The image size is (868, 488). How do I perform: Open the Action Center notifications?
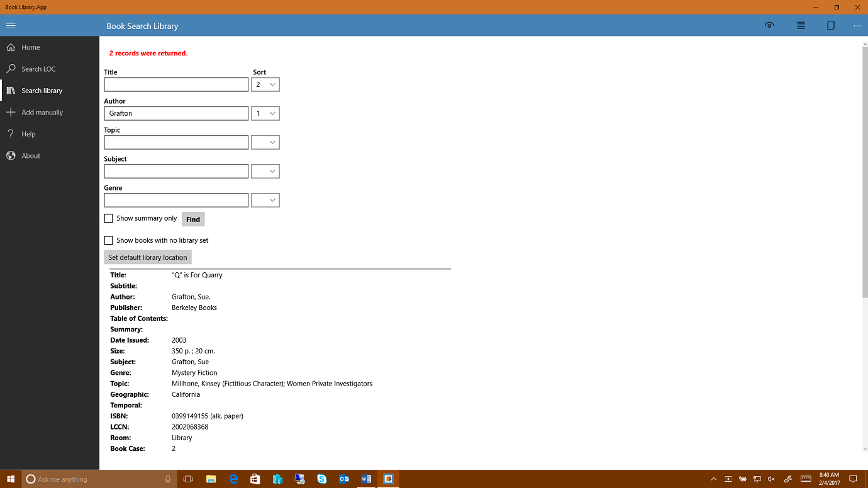(x=854, y=479)
